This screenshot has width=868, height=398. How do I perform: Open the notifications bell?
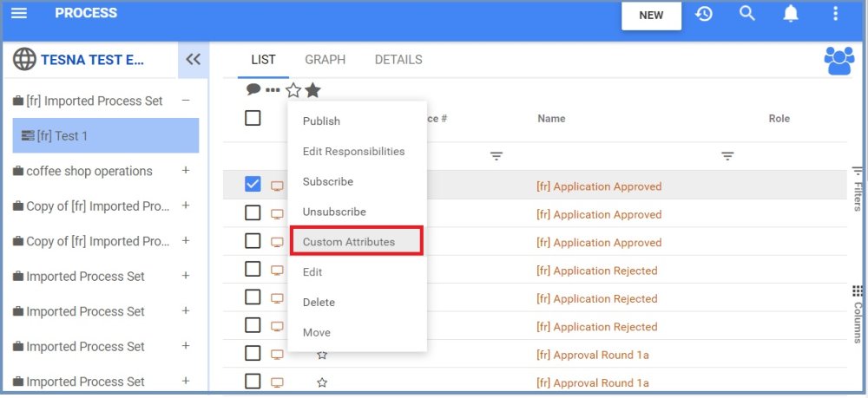[791, 14]
